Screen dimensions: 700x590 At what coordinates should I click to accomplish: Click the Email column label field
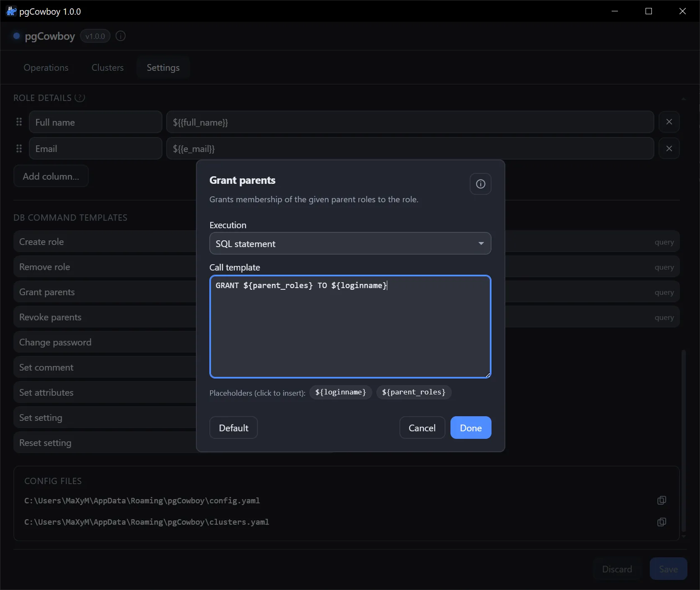(95, 148)
